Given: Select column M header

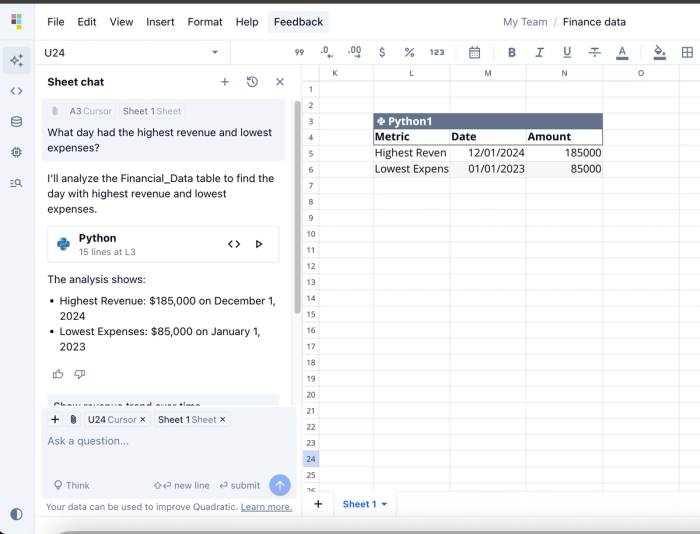Looking at the screenshot, I should [488, 73].
